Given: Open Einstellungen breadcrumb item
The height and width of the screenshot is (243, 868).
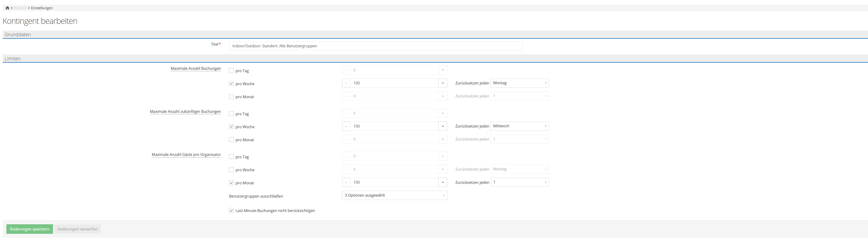Looking at the screenshot, I should pos(42,8).
